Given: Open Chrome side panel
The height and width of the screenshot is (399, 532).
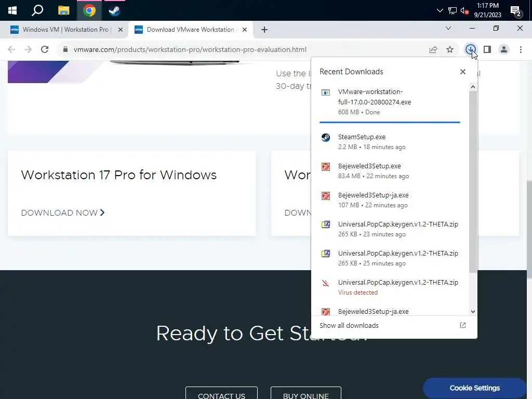Looking at the screenshot, I should 487,49.
